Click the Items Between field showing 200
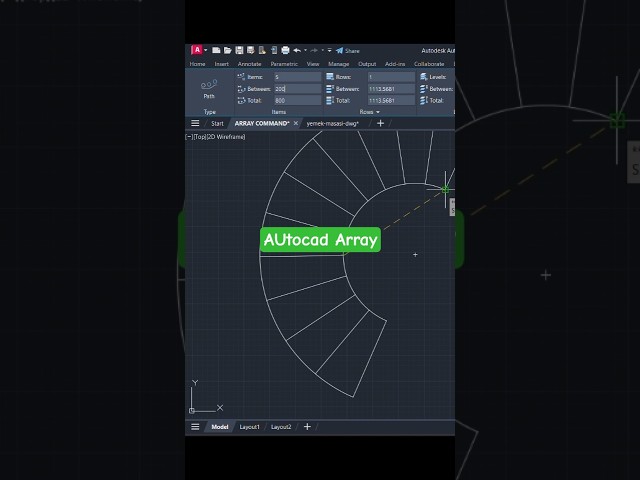640x480 pixels. (298, 89)
